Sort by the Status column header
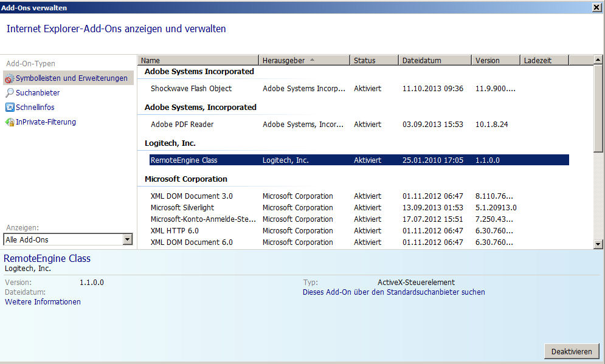This screenshot has height=364, width=605. 374,60
